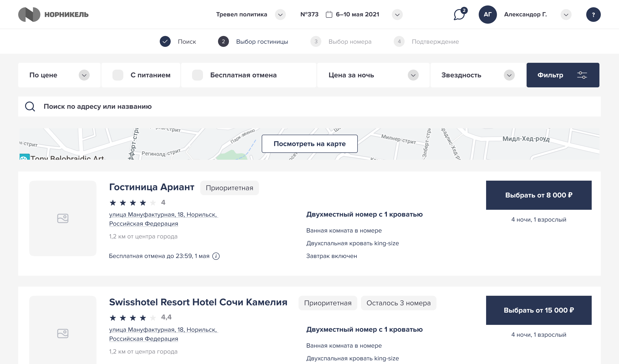Screen dimensions: 619x364
Task: Toggle the Бесплатная отмена checkbox
Action: [197, 75]
